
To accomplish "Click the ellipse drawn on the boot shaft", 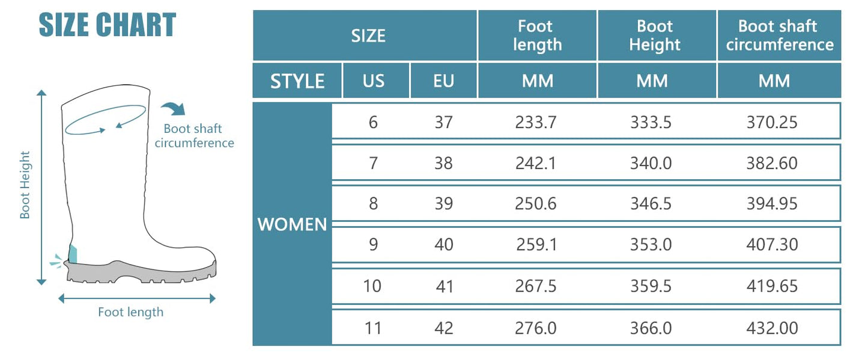I will (106, 119).
